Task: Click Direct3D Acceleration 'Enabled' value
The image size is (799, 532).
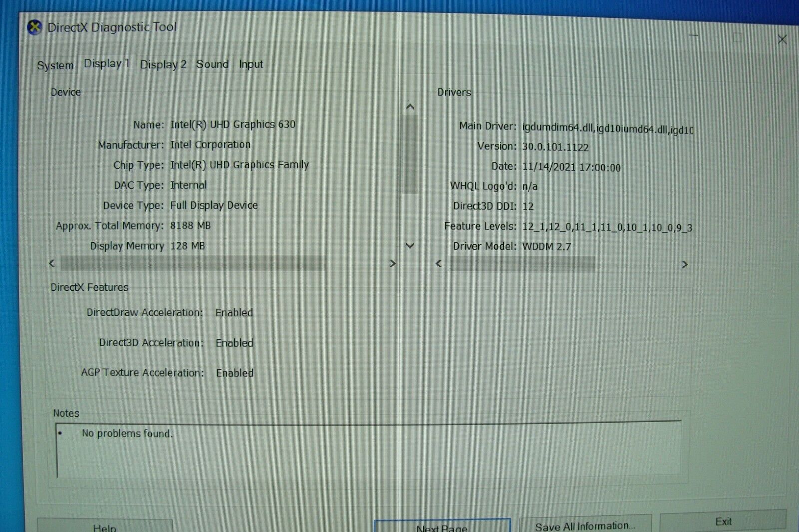Action: pos(234,343)
